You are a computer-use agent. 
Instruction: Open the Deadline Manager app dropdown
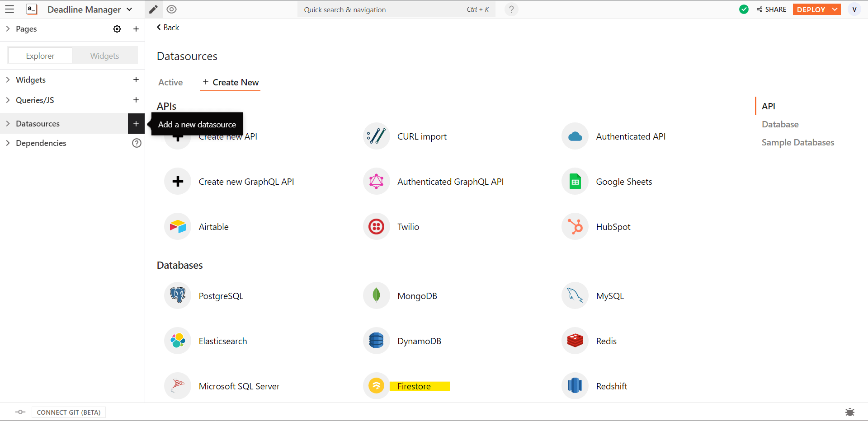tap(130, 9)
